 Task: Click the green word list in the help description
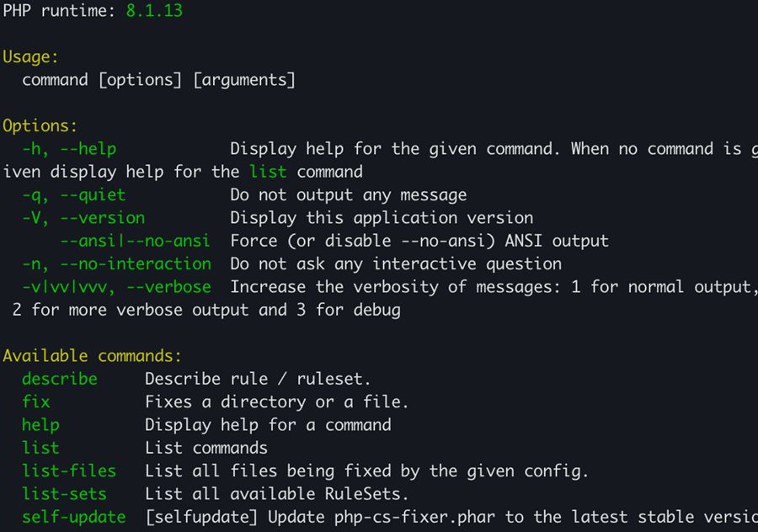268,172
